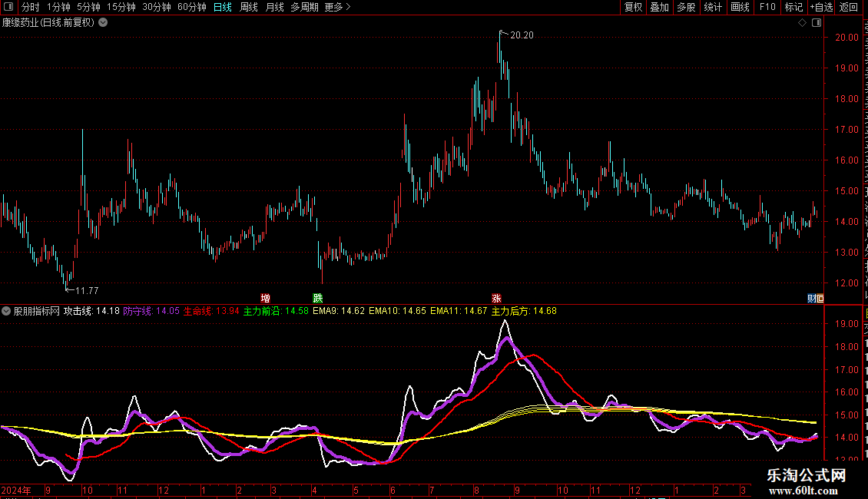Switch to 分时 intraday view

31,7
